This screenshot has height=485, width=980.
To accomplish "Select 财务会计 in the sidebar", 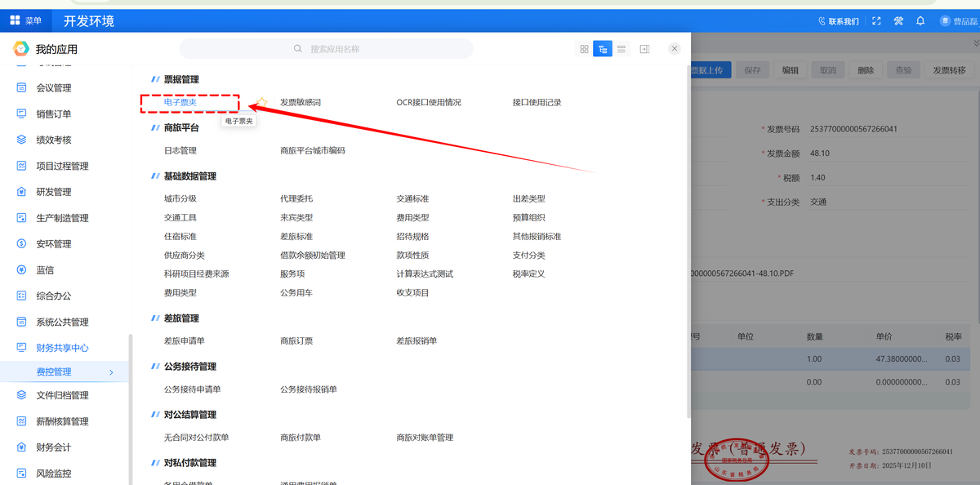I will click(54, 447).
